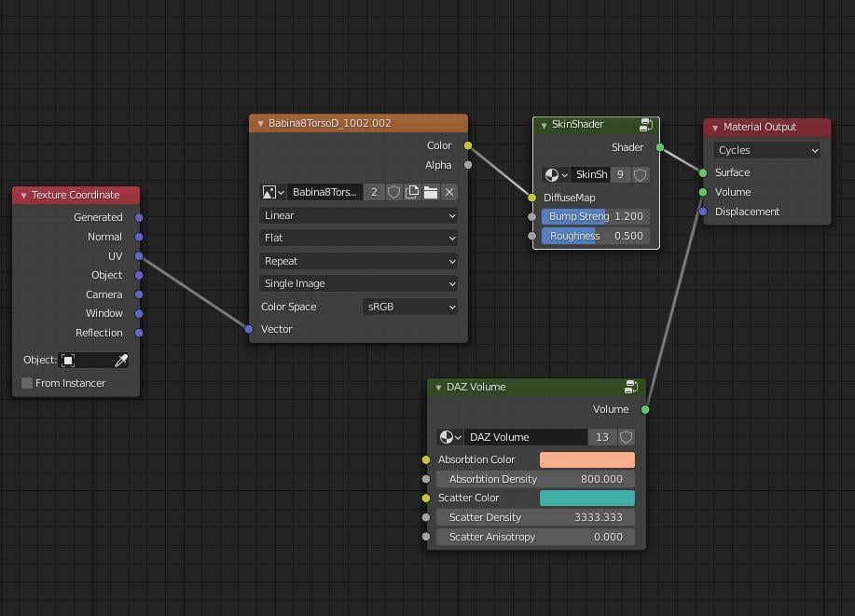Click the Generated output socket
The width and height of the screenshot is (855, 616).
coord(139,217)
